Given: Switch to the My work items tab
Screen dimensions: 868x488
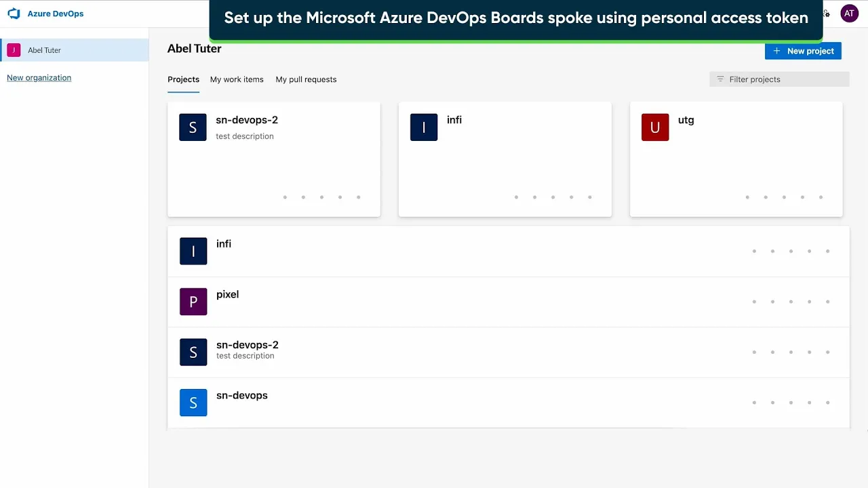Looking at the screenshot, I should click(x=236, y=79).
